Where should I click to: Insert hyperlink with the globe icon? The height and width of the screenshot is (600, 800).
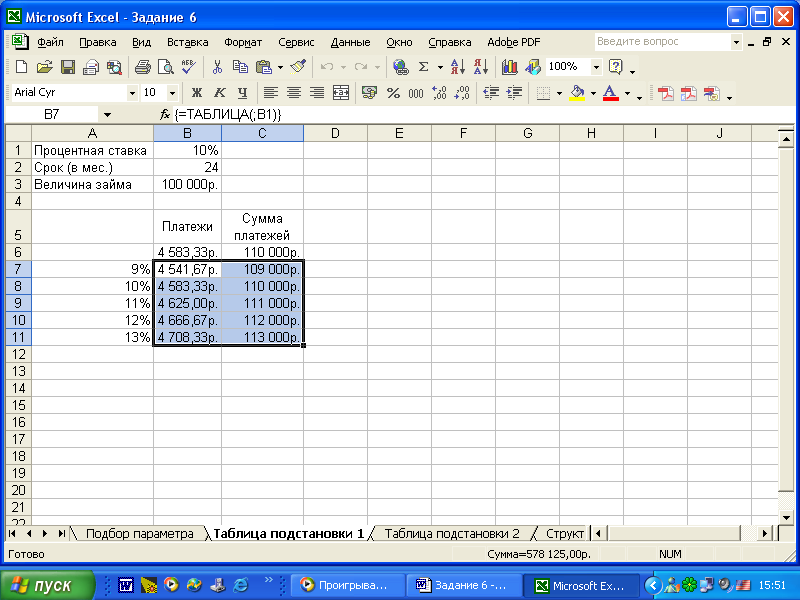pos(401,67)
